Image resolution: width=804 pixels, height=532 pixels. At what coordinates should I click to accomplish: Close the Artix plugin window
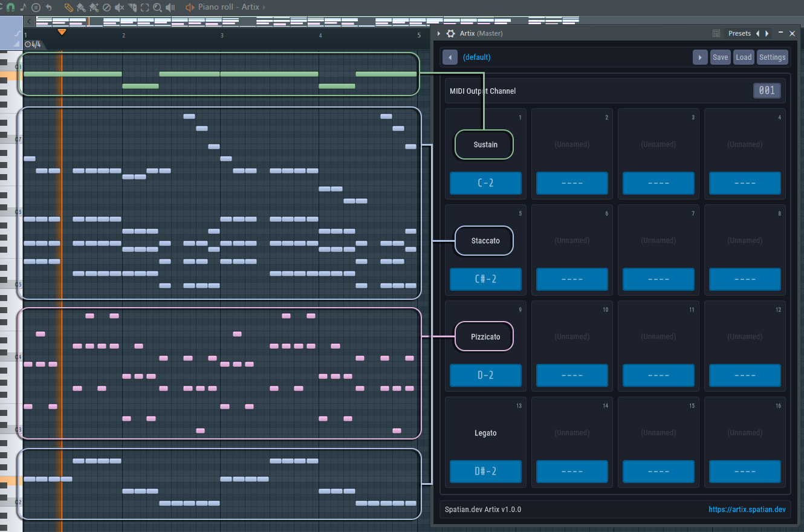tap(793, 33)
